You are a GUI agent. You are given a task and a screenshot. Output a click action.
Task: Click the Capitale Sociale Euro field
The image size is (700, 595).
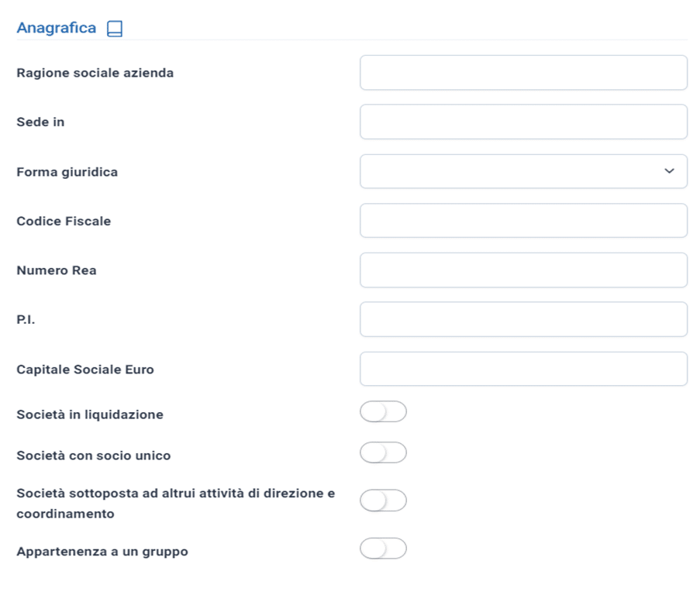523,369
